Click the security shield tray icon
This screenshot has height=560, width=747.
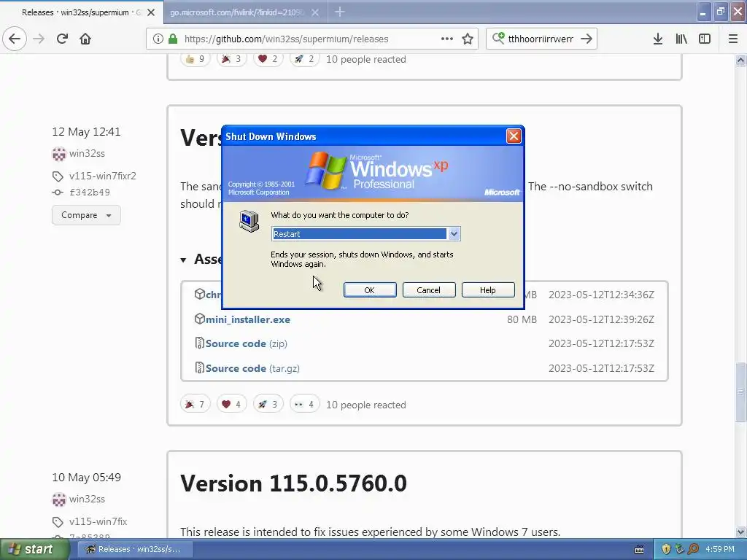click(667, 549)
